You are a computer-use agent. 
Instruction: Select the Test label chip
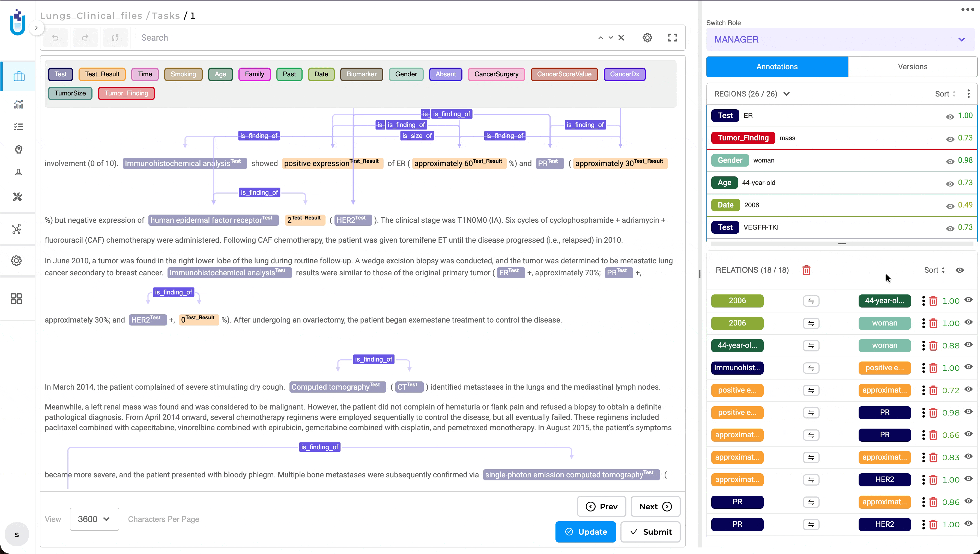(61, 74)
